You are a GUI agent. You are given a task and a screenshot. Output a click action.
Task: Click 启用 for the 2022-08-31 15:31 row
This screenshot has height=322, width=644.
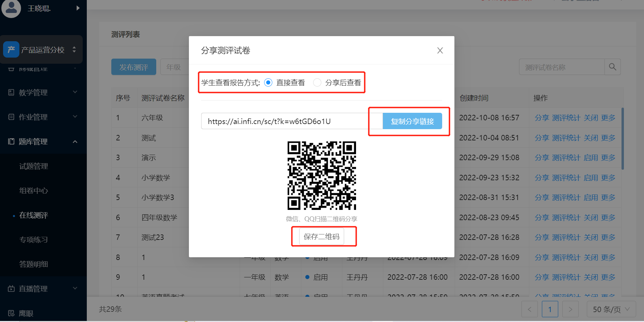(x=591, y=197)
